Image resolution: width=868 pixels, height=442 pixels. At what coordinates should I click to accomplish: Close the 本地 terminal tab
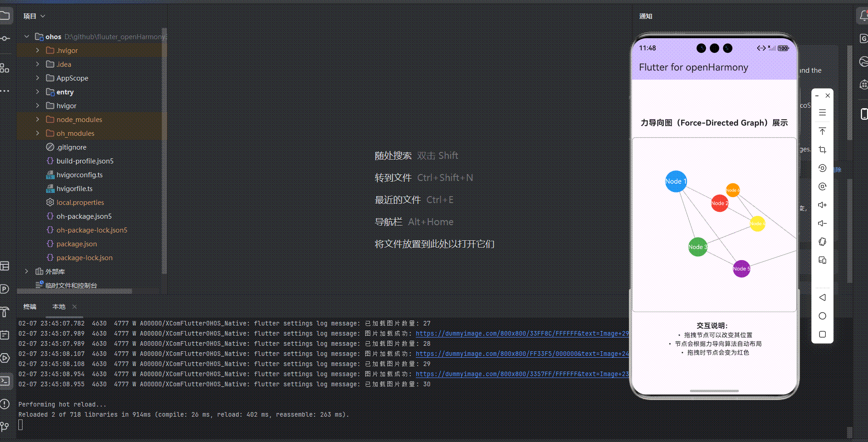(75, 307)
